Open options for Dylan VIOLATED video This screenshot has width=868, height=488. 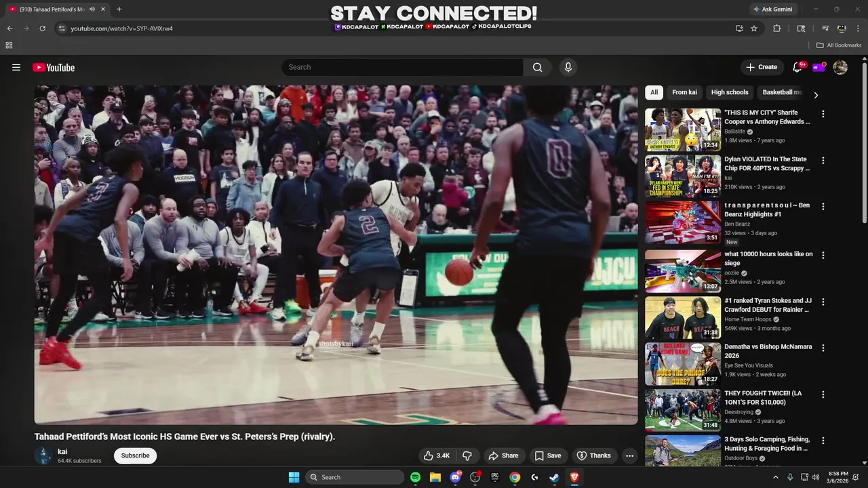823,161
